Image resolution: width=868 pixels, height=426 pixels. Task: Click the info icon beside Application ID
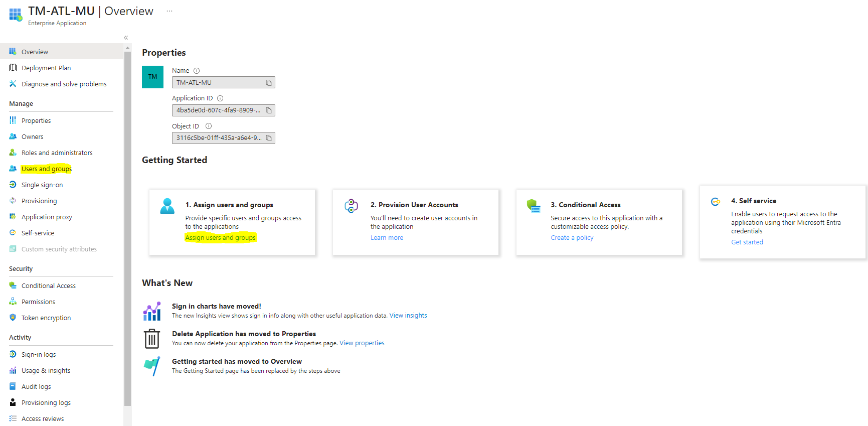click(220, 98)
